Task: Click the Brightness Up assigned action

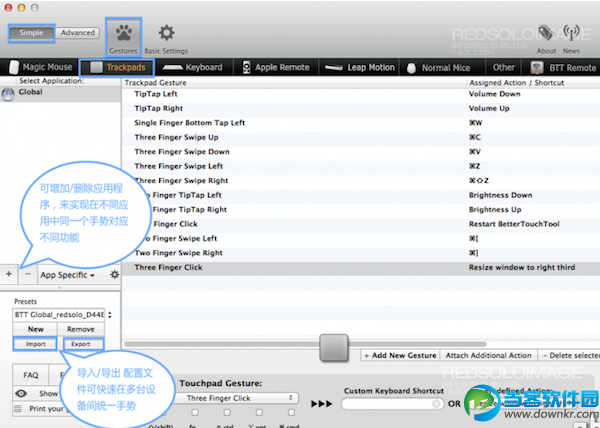Action: click(x=495, y=210)
